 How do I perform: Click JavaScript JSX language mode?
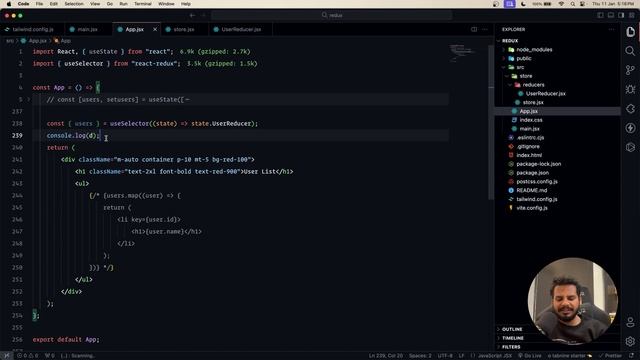coord(494,356)
